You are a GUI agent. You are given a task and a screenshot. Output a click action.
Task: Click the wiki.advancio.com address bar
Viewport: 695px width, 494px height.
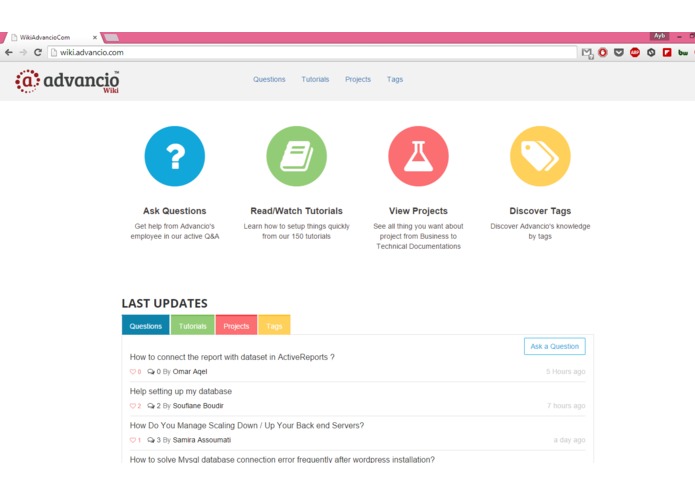[312, 52]
